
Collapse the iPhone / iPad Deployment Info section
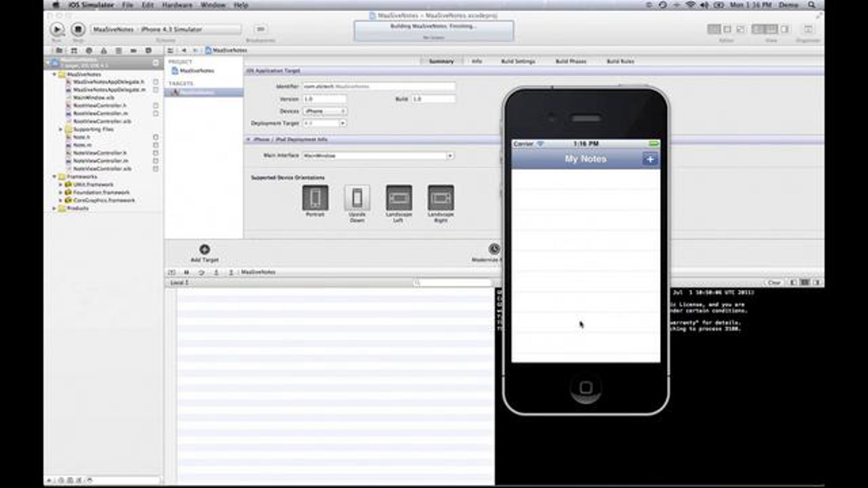point(248,140)
